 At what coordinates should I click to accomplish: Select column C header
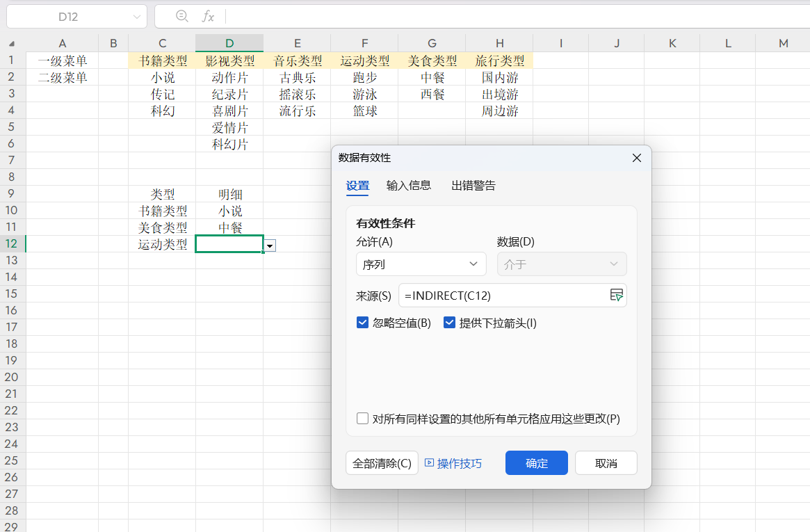click(x=162, y=43)
